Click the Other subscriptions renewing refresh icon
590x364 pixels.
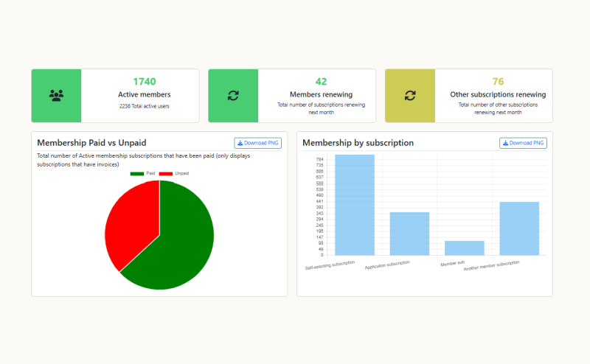(410, 96)
